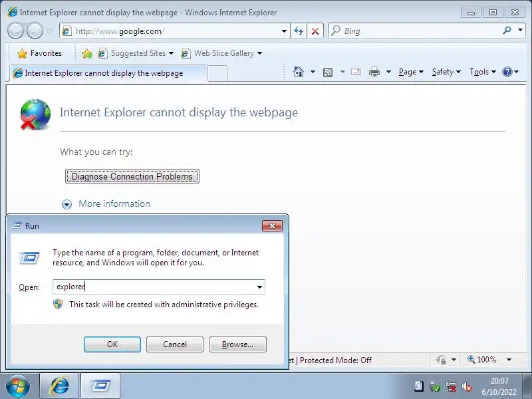The image size is (532, 399).
Task: Click the Protected Mode: Off status text
Action: click(x=336, y=360)
